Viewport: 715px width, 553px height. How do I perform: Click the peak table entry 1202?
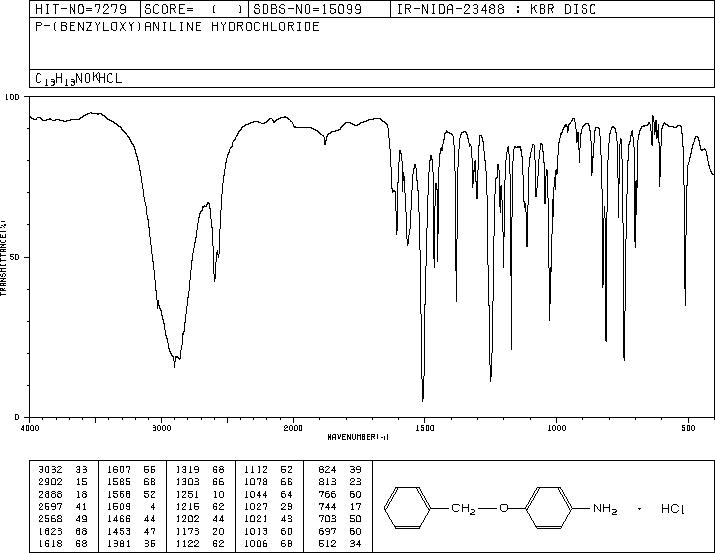[x=187, y=519]
